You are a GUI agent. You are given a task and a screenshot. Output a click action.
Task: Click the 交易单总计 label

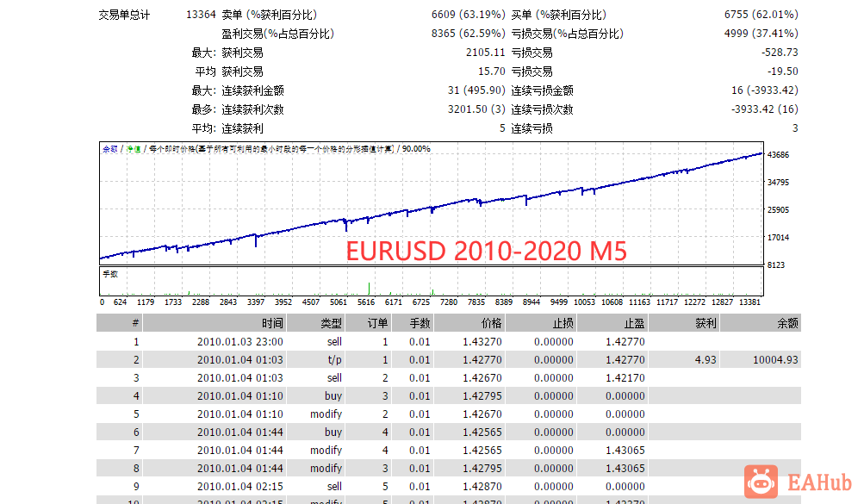pos(124,15)
